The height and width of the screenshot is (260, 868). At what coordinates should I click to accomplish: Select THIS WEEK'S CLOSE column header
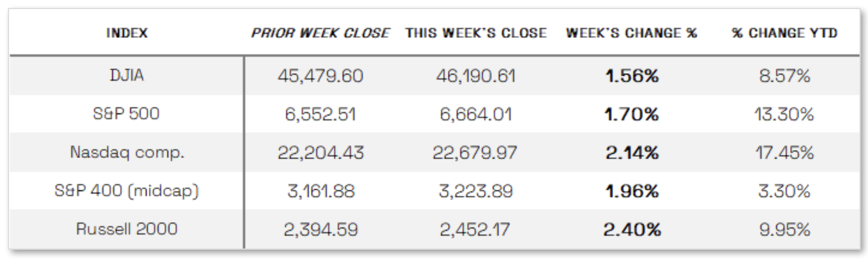pyautogui.click(x=476, y=33)
